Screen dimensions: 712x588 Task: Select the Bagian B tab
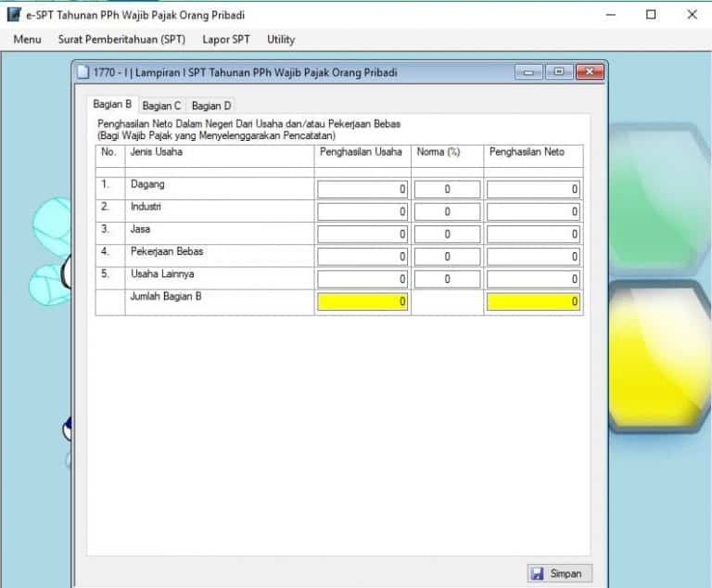coord(112,105)
